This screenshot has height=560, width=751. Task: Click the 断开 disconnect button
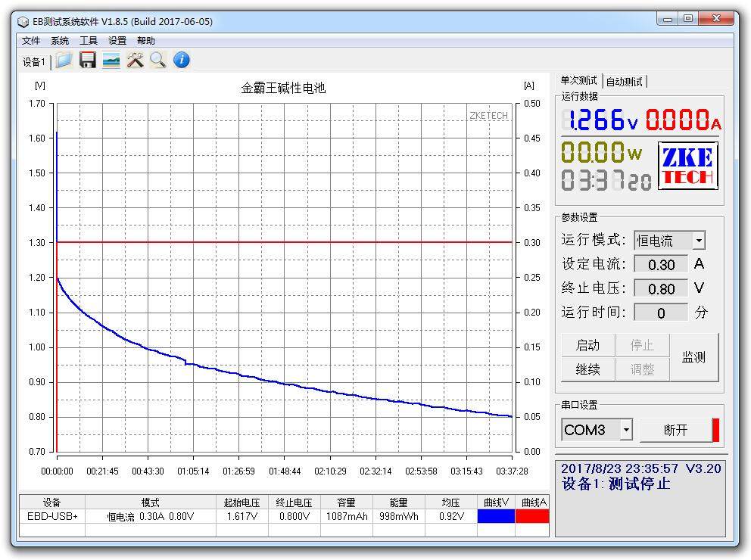coord(675,430)
